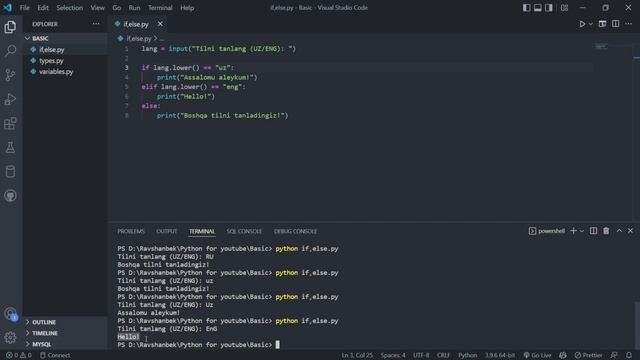
Task: Toggle the bottom panel layout
Action: tap(538, 8)
